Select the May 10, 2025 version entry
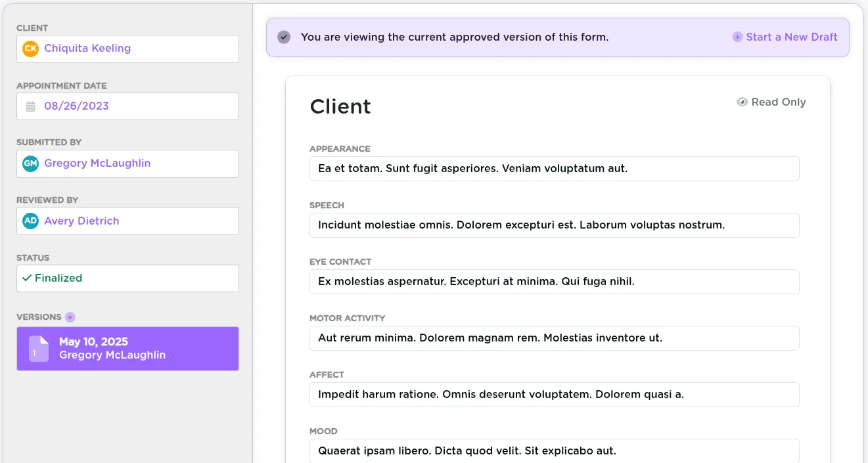This screenshot has height=463, width=868. click(x=127, y=348)
